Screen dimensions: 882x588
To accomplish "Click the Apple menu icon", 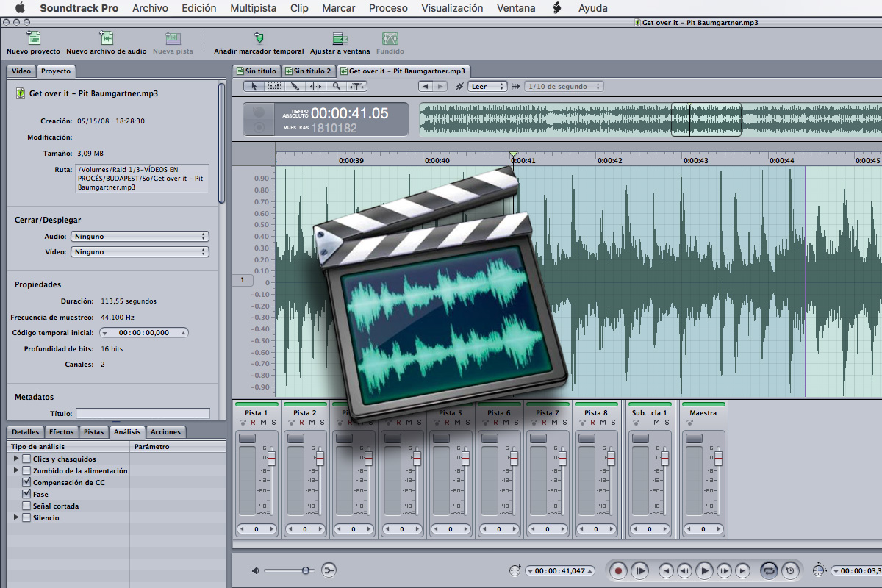I will point(20,8).
